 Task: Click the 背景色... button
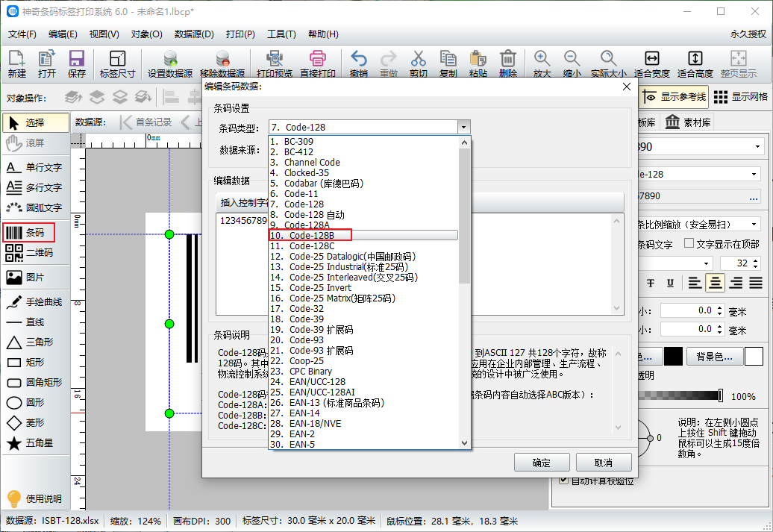pyautogui.click(x=714, y=357)
